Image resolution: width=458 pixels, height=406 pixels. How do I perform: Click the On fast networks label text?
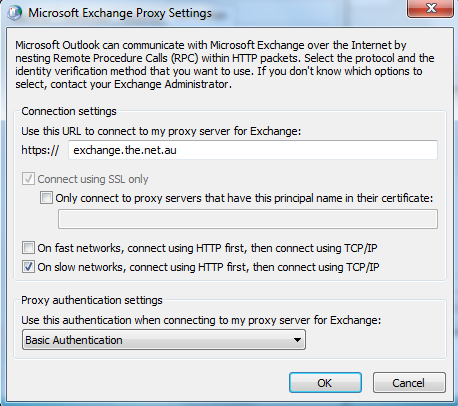point(207,248)
